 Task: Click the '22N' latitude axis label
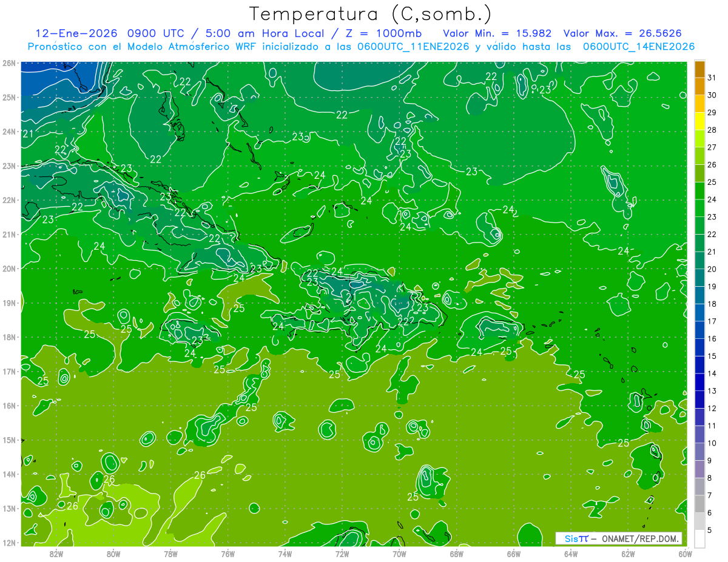[8, 200]
